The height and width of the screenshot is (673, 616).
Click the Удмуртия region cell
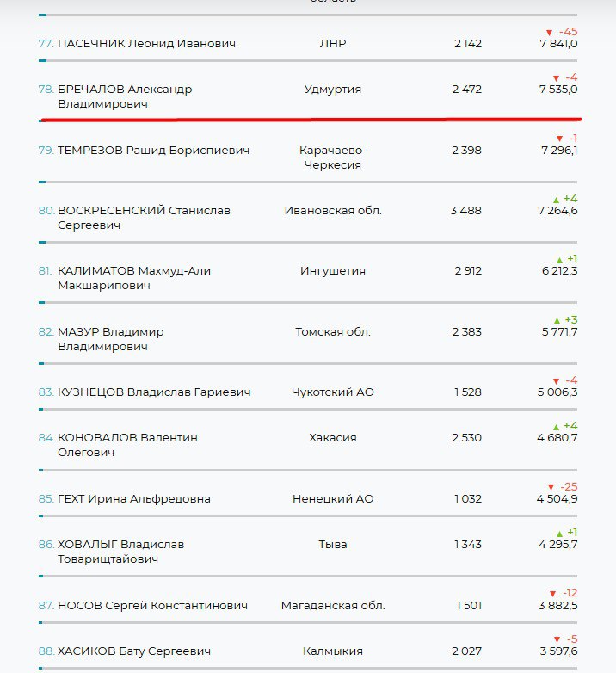[x=333, y=90]
